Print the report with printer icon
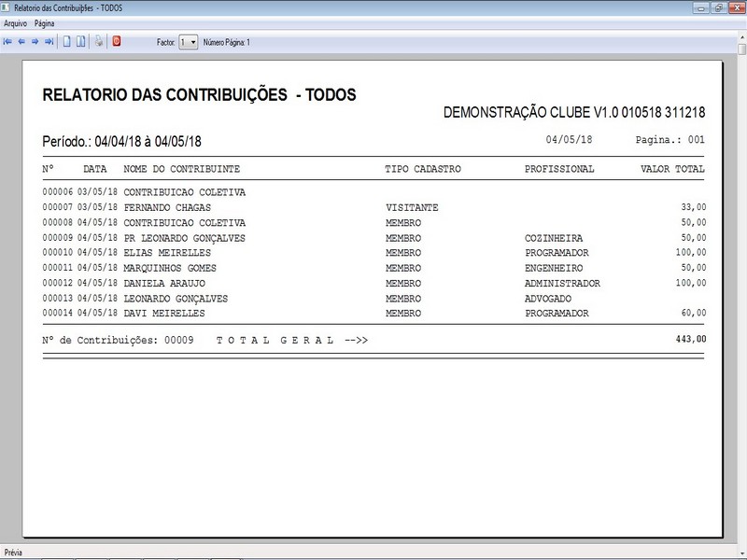Viewport: 747px width, 560px height. [x=99, y=41]
